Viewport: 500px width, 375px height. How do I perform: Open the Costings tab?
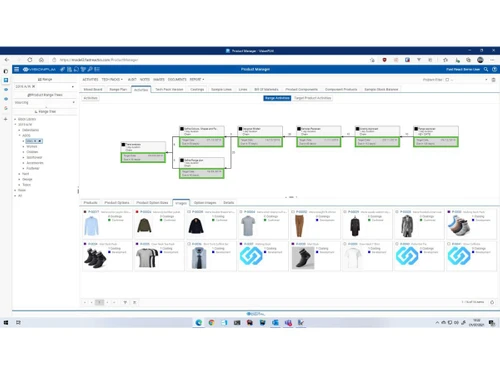click(x=197, y=89)
